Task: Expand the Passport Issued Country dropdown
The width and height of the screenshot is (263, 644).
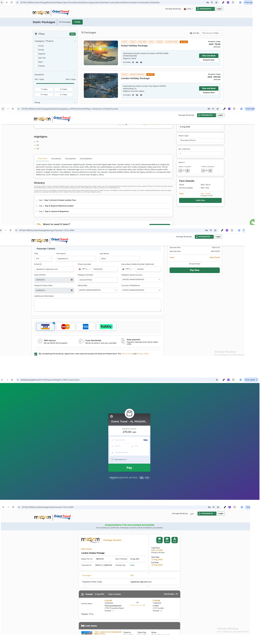Action: click(141, 280)
